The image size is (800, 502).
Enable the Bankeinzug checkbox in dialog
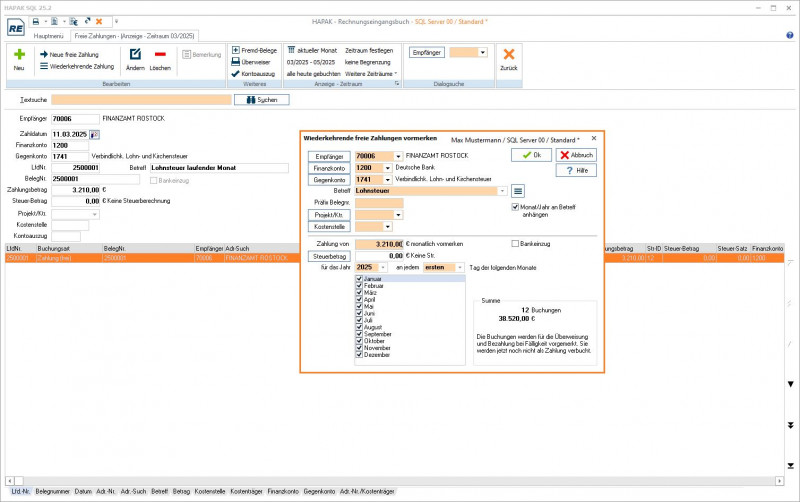515,243
